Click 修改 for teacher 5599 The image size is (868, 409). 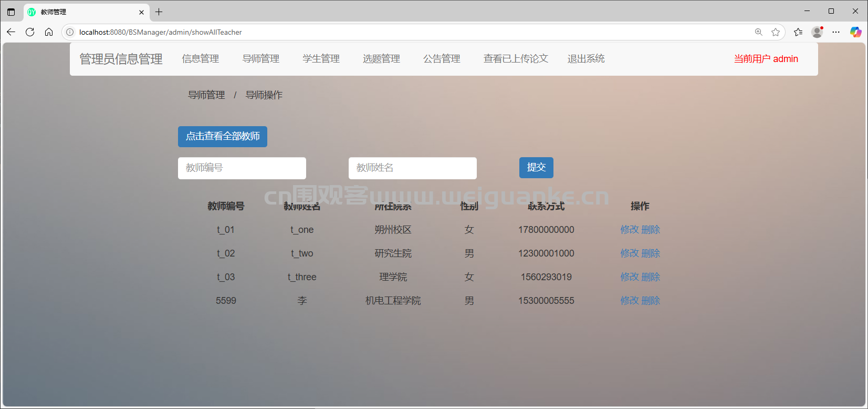click(x=630, y=301)
